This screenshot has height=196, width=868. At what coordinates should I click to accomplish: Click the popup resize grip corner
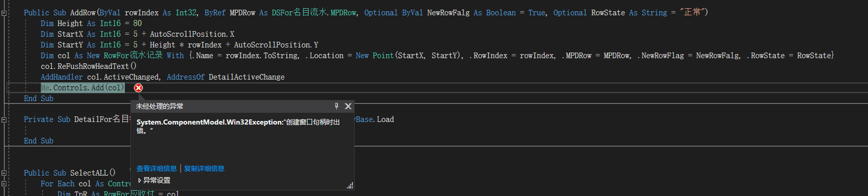[350, 186]
